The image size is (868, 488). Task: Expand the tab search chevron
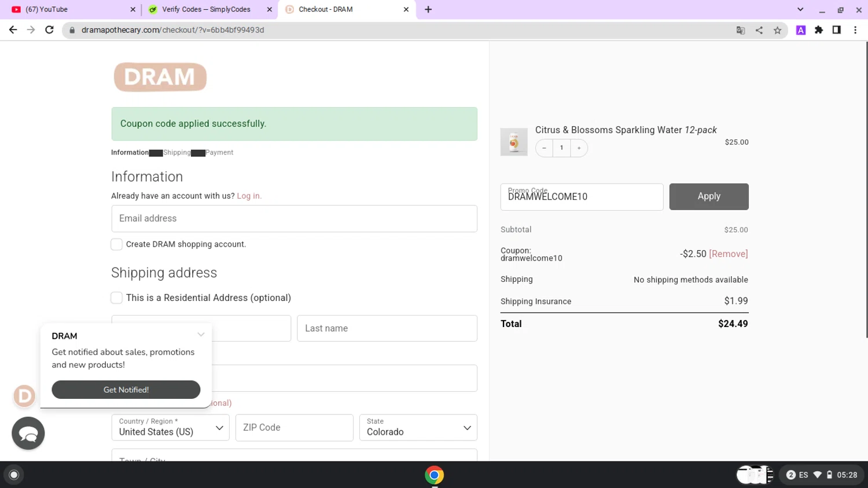click(800, 9)
